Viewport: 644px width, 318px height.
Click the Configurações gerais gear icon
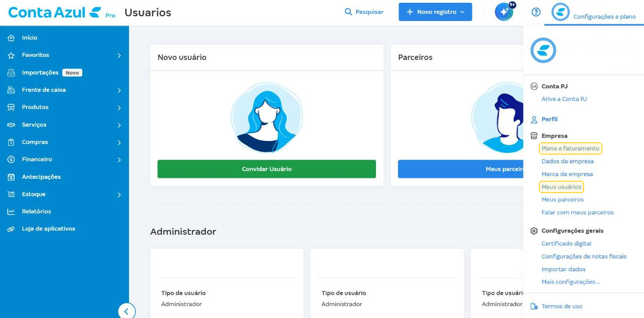[534, 231]
